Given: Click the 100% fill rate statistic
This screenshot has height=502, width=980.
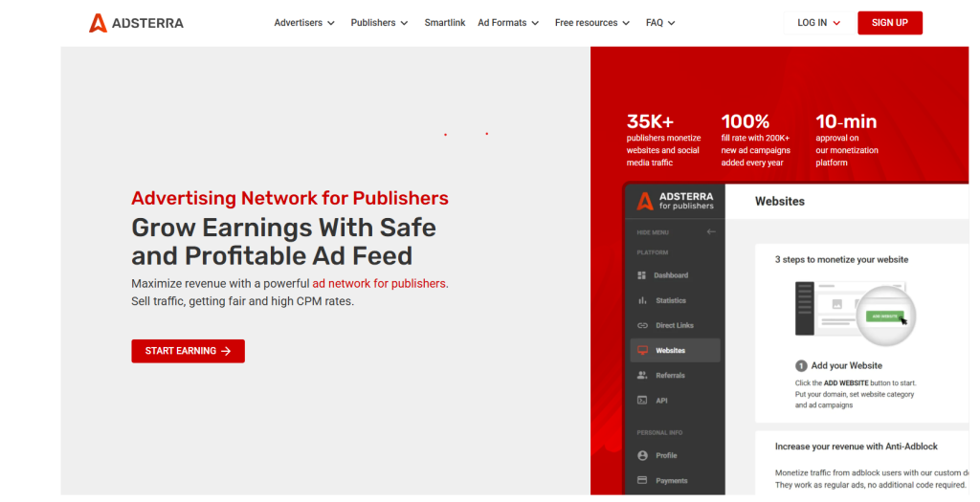Looking at the screenshot, I should (x=756, y=140).
